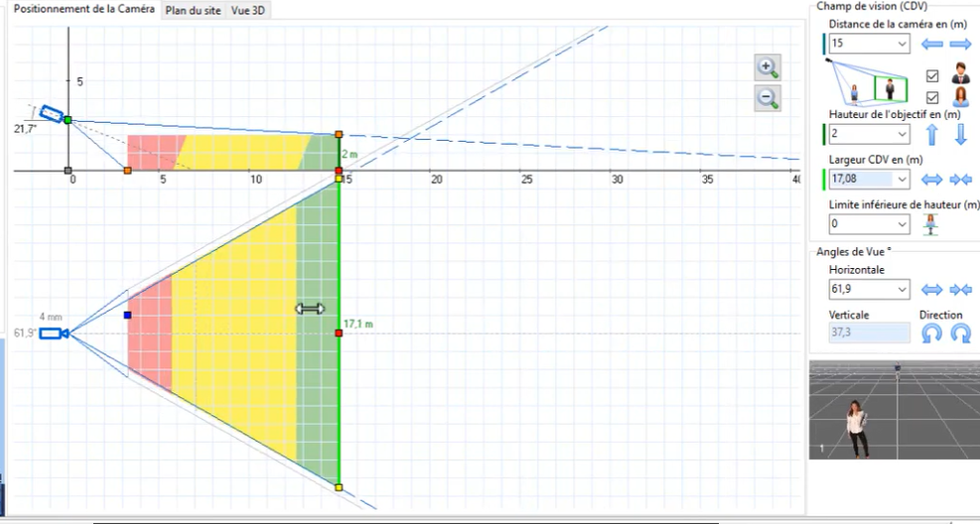
Task: Rotate camera direction counterclockwise
Action: pos(931,334)
